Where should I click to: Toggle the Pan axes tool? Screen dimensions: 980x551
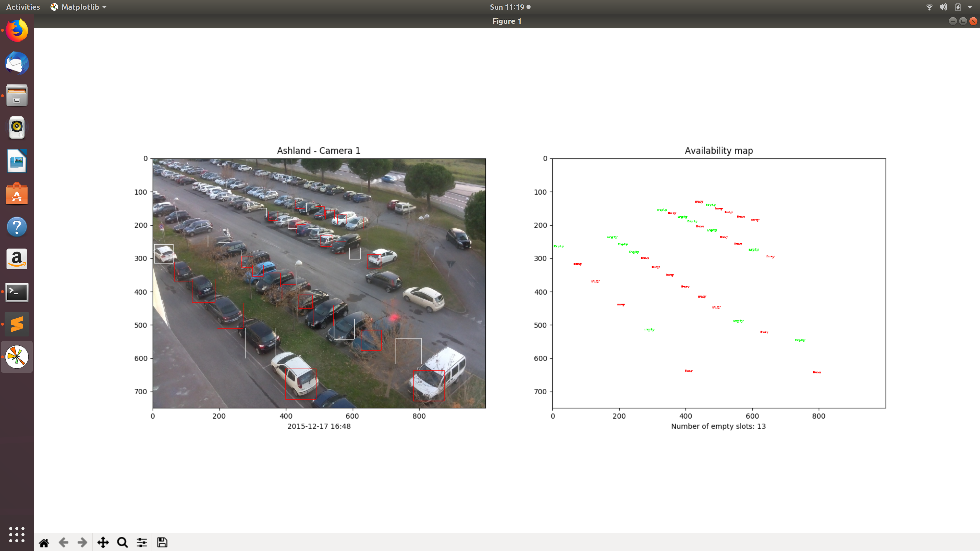[103, 542]
